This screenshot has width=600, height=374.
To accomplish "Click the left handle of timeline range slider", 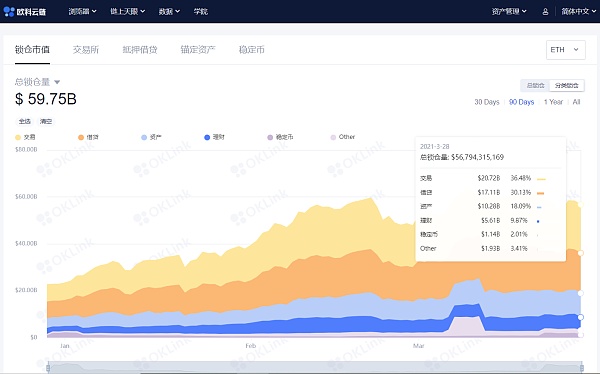I will pos(48,368).
